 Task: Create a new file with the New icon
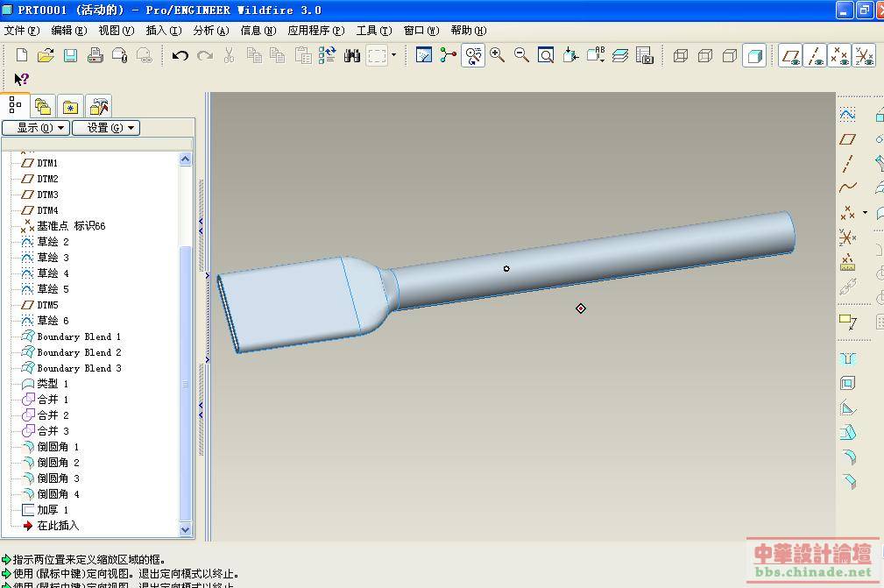pyautogui.click(x=21, y=55)
